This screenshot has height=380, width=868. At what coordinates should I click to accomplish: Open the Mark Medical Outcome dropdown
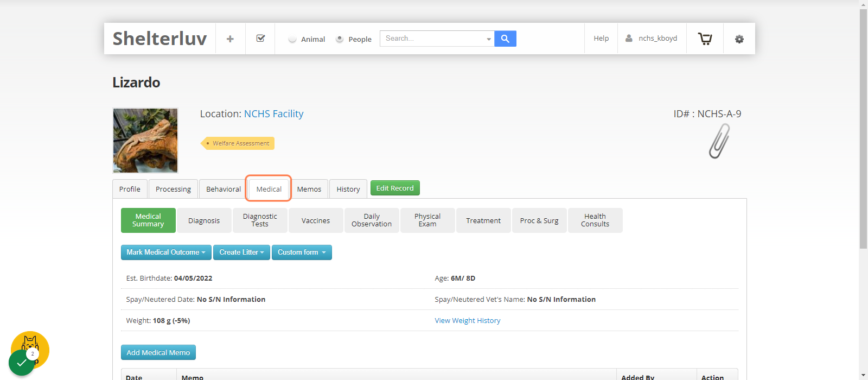[x=166, y=252]
